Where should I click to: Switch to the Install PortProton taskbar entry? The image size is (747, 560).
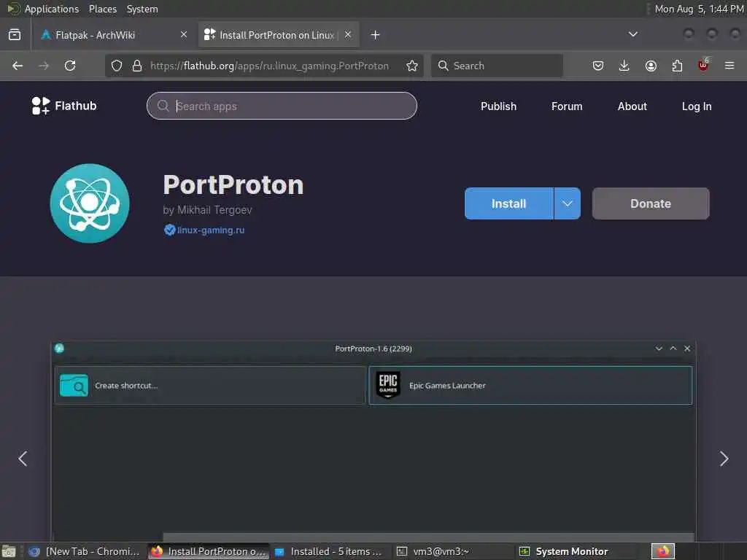click(209, 551)
